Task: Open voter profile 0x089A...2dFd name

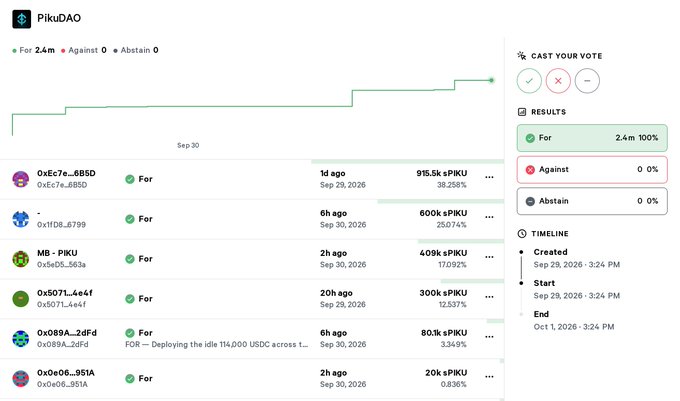Action: point(67,333)
